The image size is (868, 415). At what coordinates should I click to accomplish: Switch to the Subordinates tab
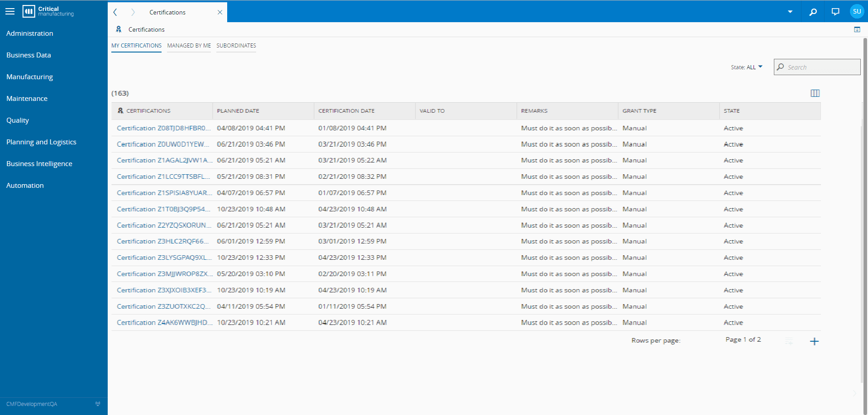(236, 46)
